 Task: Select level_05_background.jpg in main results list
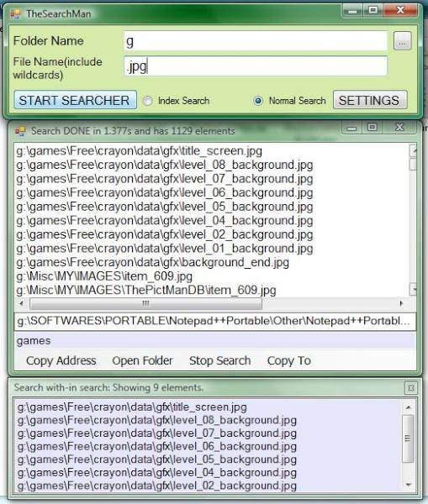tap(165, 207)
